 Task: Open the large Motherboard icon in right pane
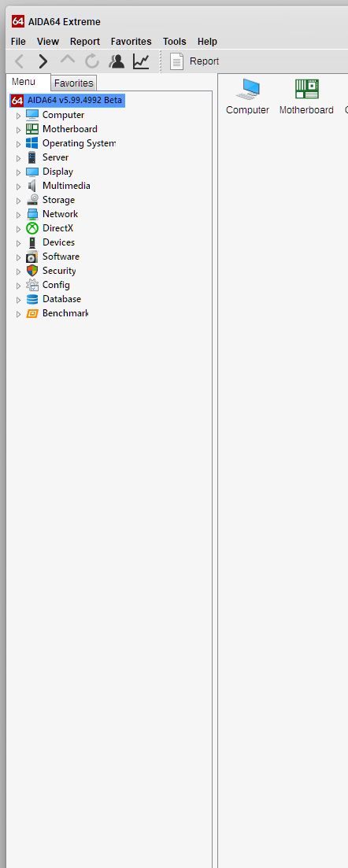point(306,89)
